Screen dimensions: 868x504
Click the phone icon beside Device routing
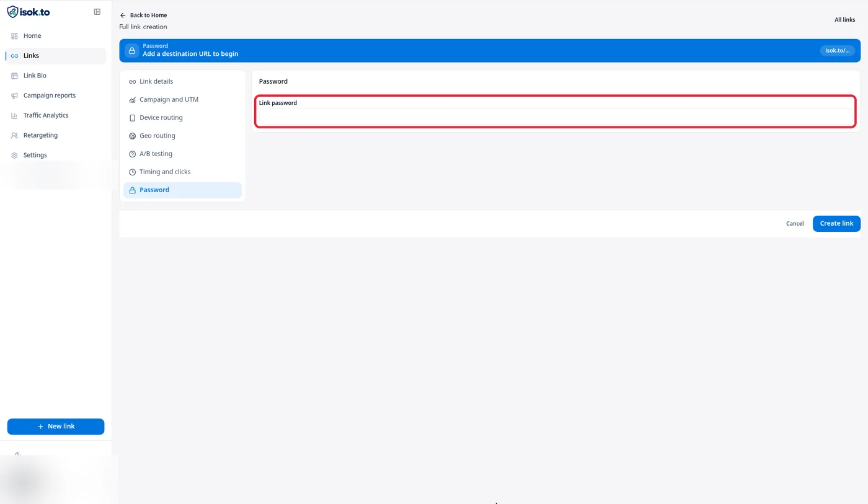132,118
